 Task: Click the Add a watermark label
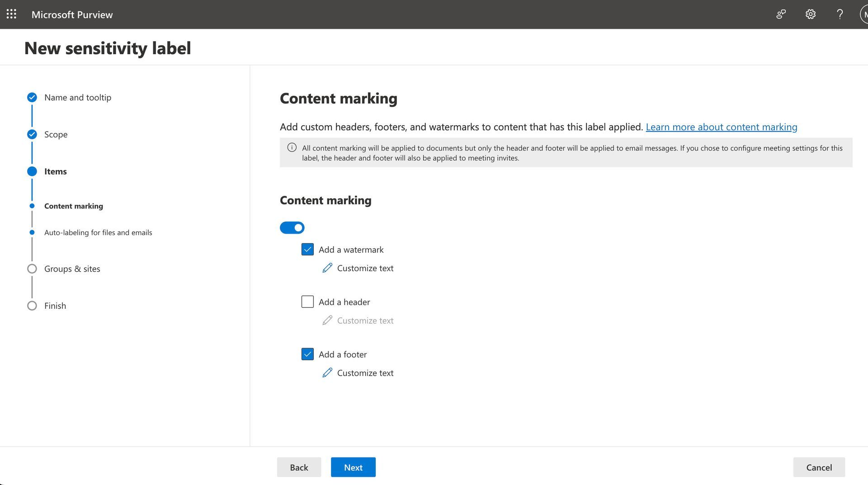tap(351, 250)
